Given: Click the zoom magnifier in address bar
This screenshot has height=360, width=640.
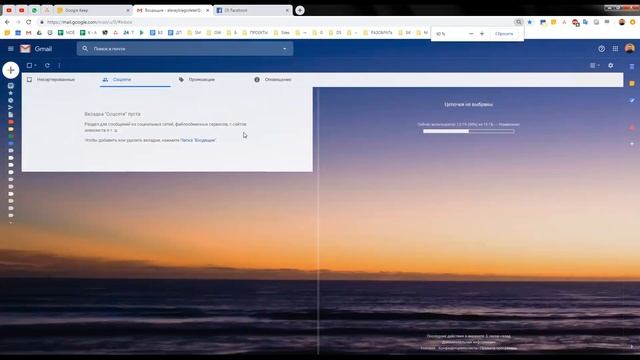Looking at the screenshot, I should [518, 22].
